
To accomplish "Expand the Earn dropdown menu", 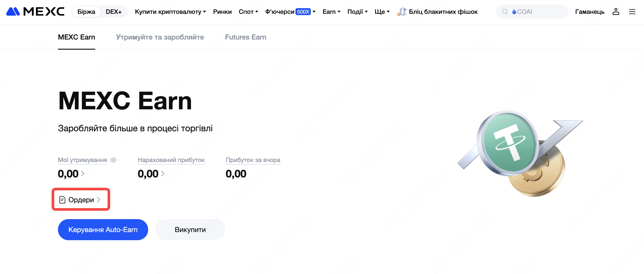I will point(331,11).
